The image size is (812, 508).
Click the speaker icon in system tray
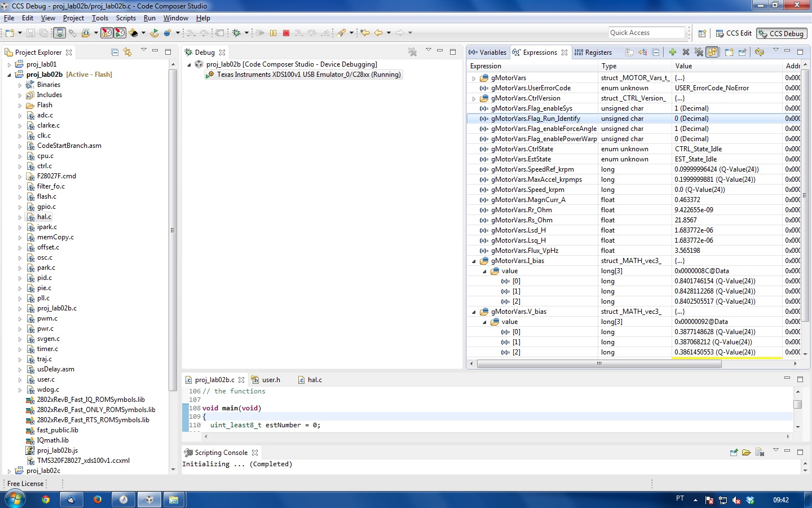pyautogui.click(x=736, y=500)
